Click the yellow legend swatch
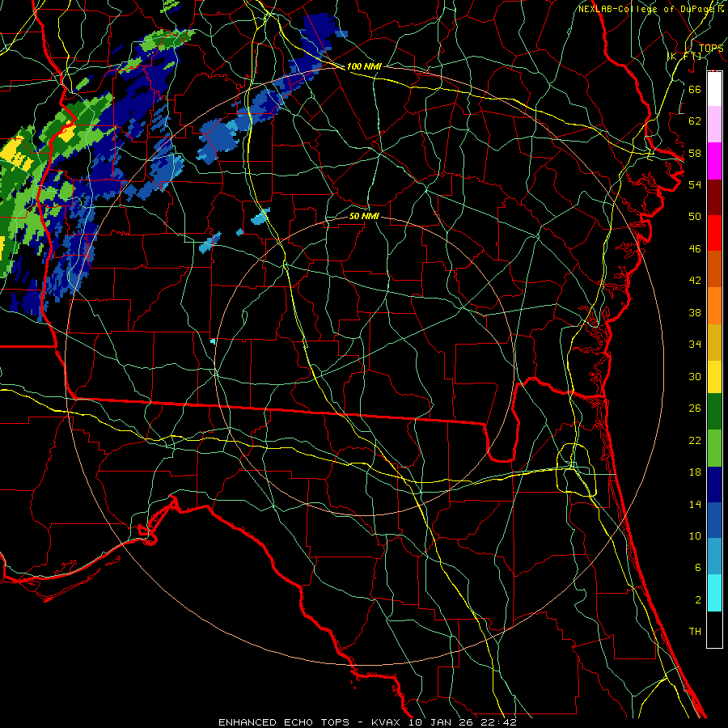This screenshot has width=728, height=728. (x=714, y=377)
